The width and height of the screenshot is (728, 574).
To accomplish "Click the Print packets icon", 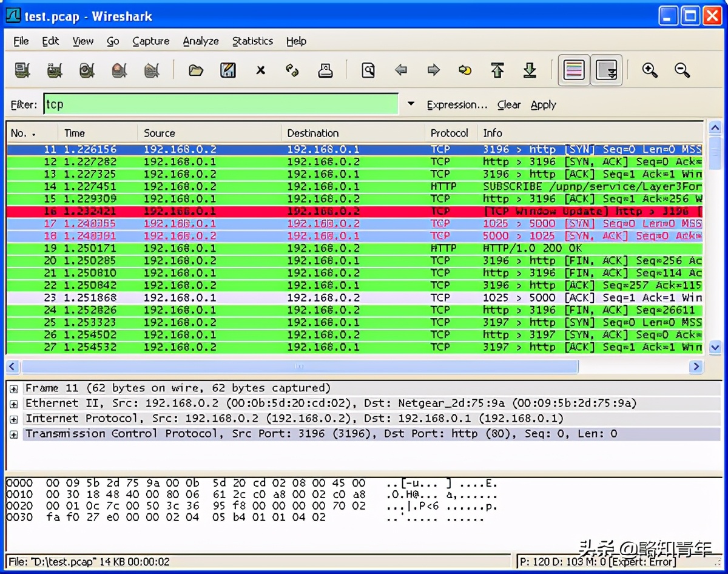I will coord(325,70).
